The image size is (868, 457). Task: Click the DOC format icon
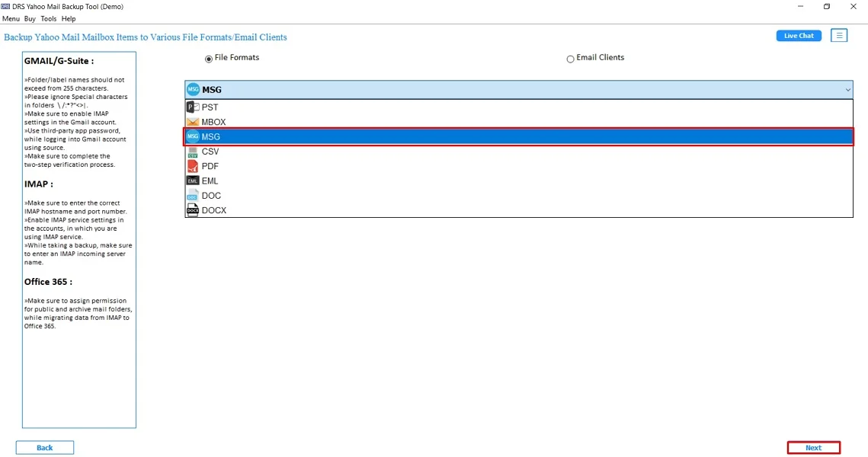click(192, 195)
